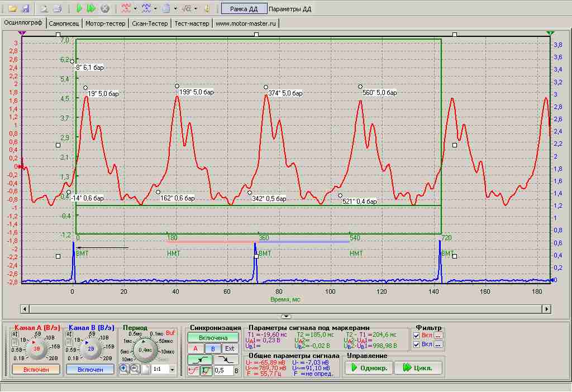Click blank page icon beside zoom buttons

pyautogui.click(x=146, y=369)
